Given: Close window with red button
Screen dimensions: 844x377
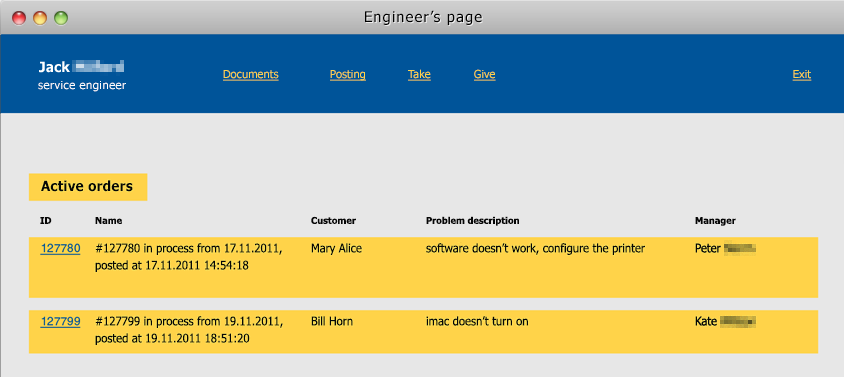Looking at the screenshot, I should pos(19,18).
